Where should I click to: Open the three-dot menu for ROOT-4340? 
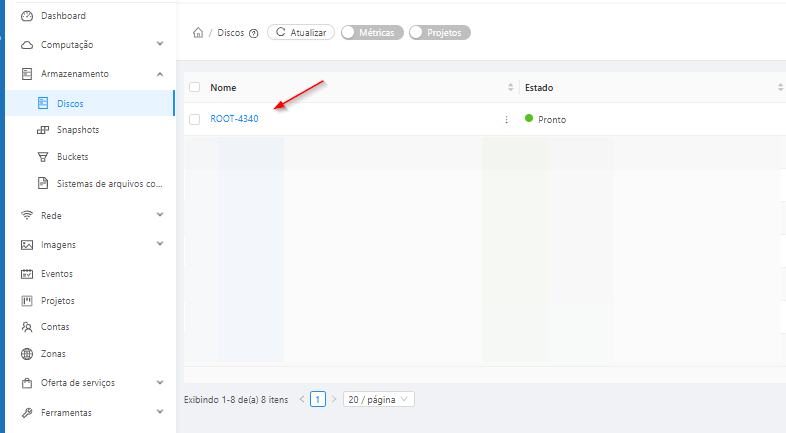click(x=506, y=119)
